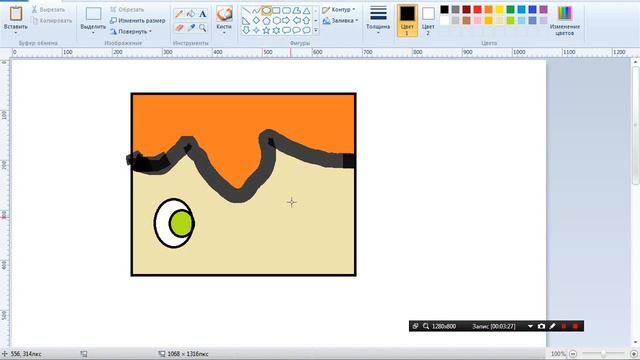
Task: Select the Text tool letter A
Action: tap(203, 14)
